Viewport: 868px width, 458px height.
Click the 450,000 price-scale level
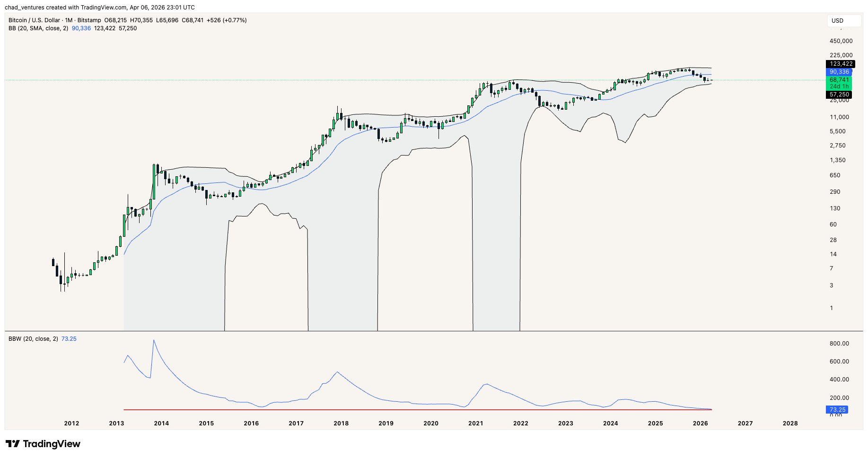click(x=841, y=41)
